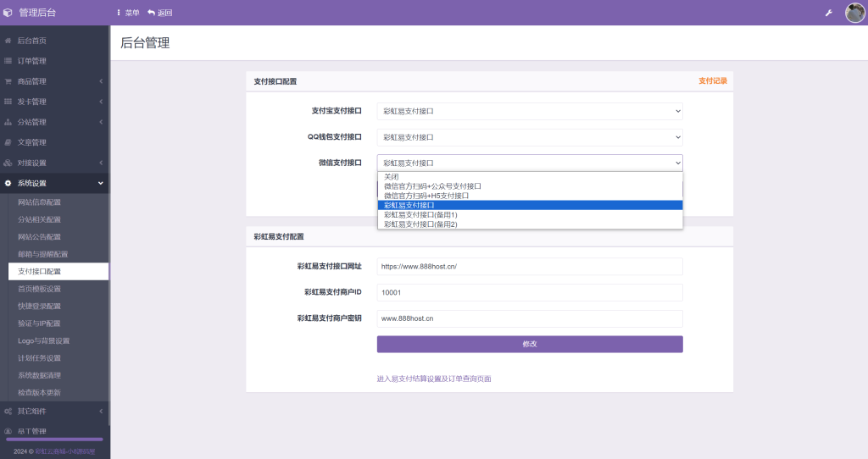This screenshot has height=459, width=868.
Task: Collapse the 系统设置 chevron
Action: coord(101,183)
